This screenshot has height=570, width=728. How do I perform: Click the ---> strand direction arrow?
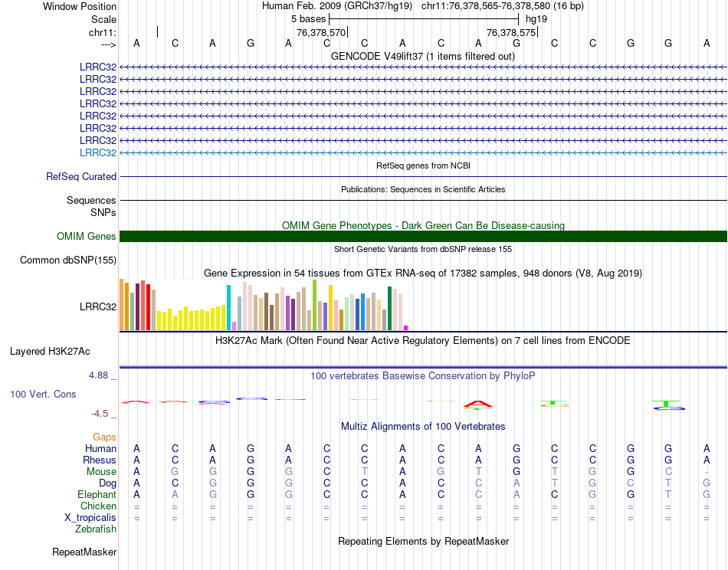pos(109,44)
